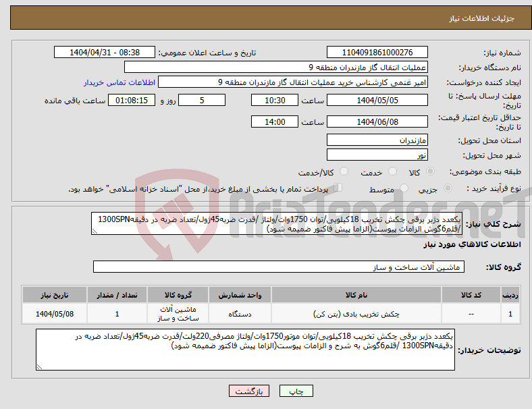Click remaining time 01:08:15 field
The width and height of the screenshot is (532, 409).
(132, 100)
